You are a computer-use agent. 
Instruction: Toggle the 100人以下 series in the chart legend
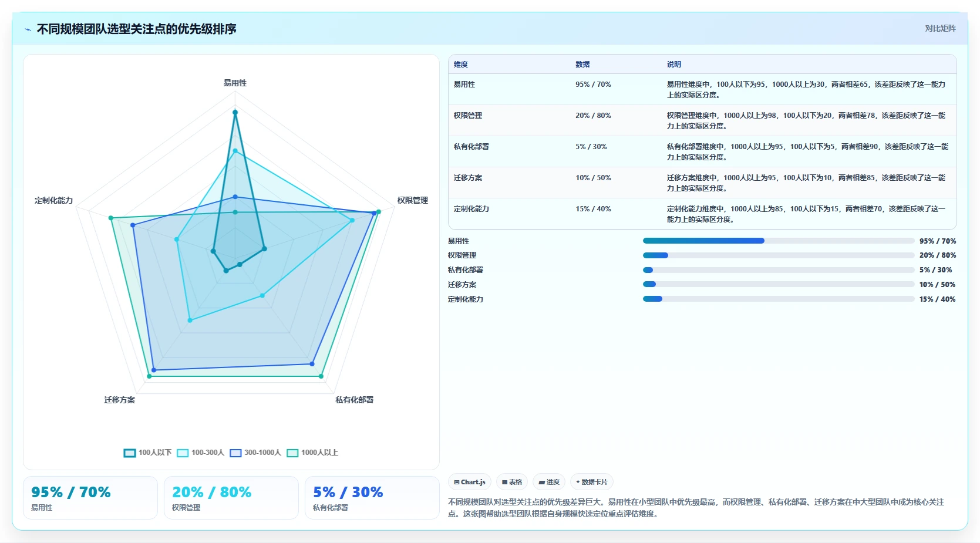(147, 453)
